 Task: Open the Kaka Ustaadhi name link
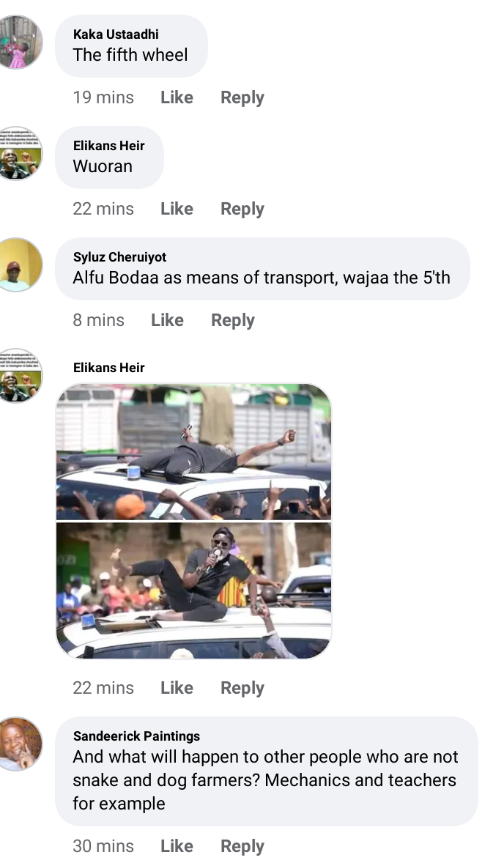pos(116,34)
